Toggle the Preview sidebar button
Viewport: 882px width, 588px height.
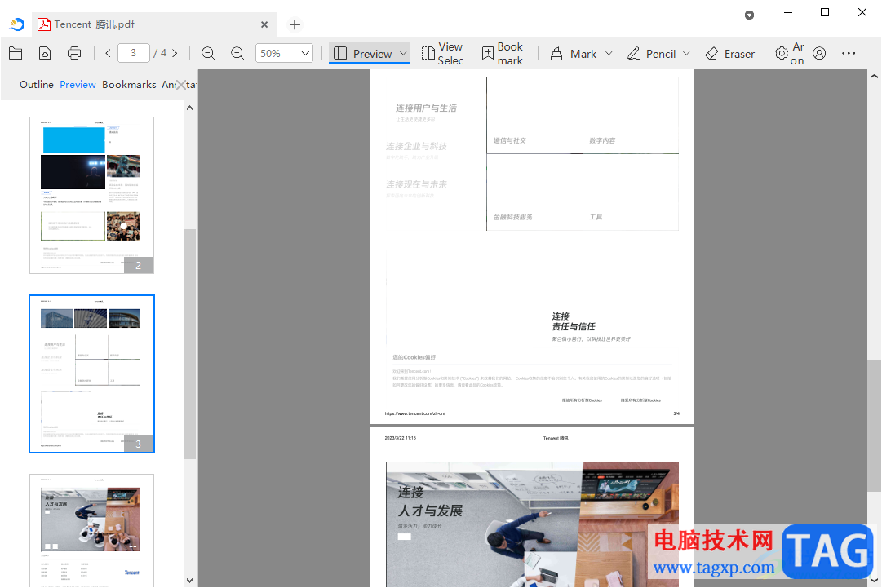tap(363, 53)
